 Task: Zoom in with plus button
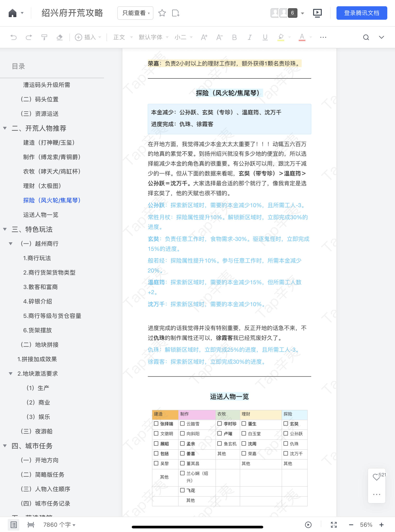click(382, 525)
